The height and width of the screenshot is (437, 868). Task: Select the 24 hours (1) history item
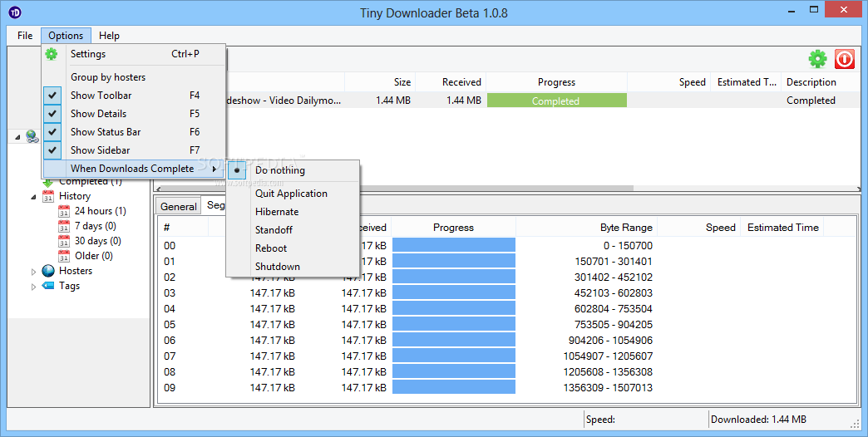[x=101, y=211]
